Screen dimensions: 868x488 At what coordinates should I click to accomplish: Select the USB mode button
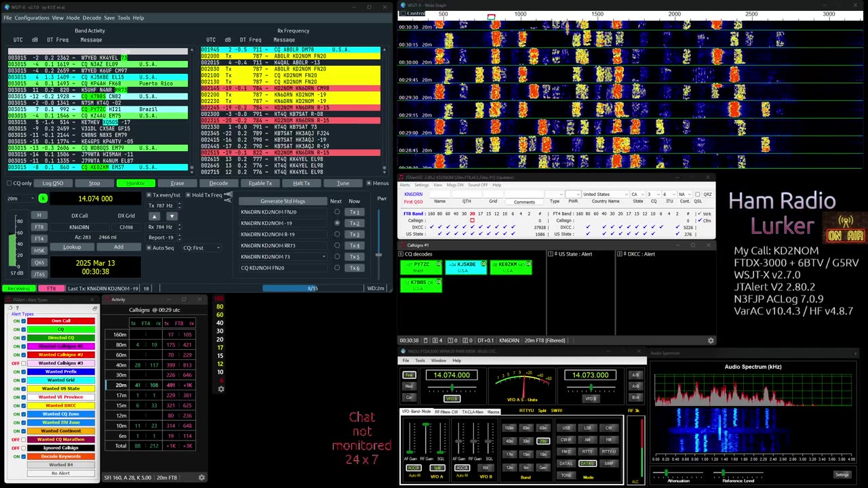566,428
